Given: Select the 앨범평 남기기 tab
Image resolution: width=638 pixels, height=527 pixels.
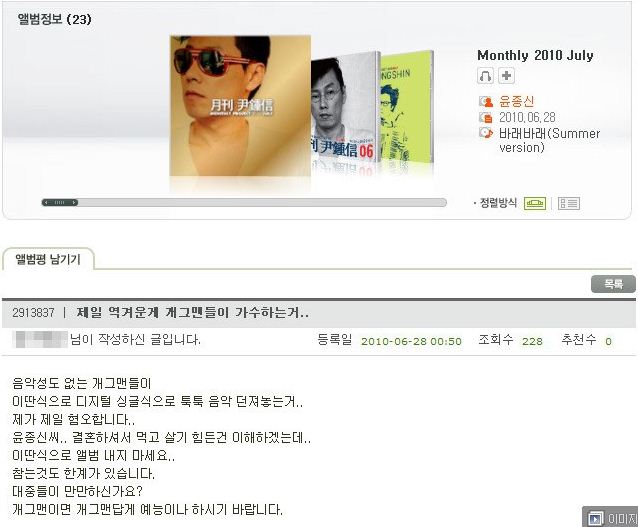Looking at the screenshot, I should 48,259.
